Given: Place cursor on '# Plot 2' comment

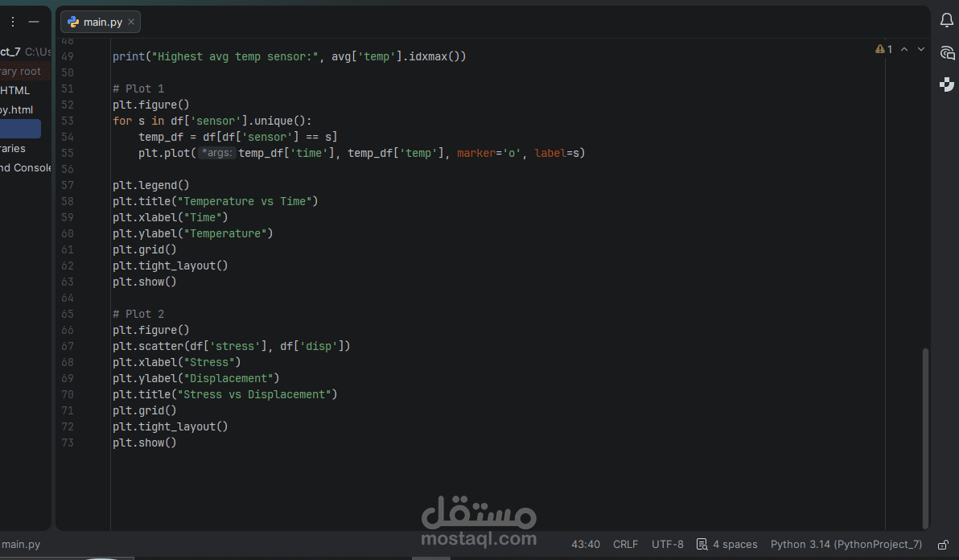Looking at the screenshot, I should [138, 314].
